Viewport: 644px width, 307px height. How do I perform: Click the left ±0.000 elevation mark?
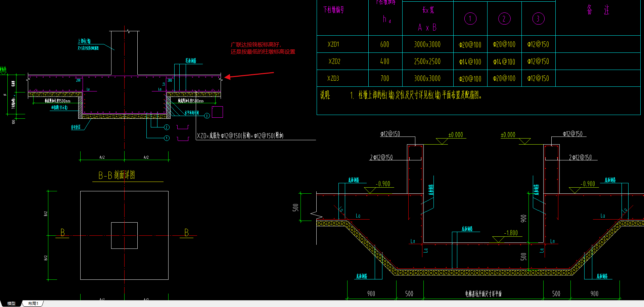point(456,135)
